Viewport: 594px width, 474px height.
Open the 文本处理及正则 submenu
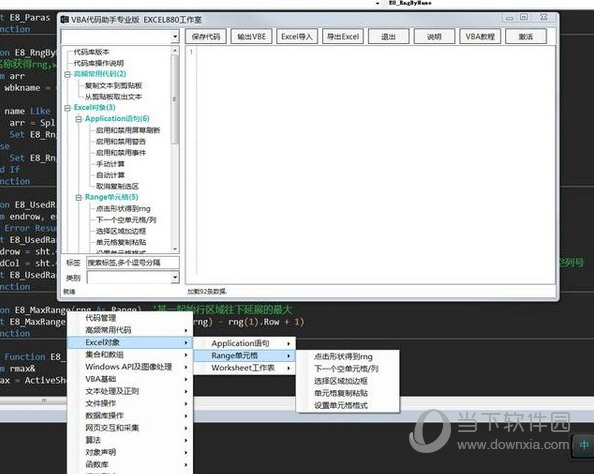[130, 391]
